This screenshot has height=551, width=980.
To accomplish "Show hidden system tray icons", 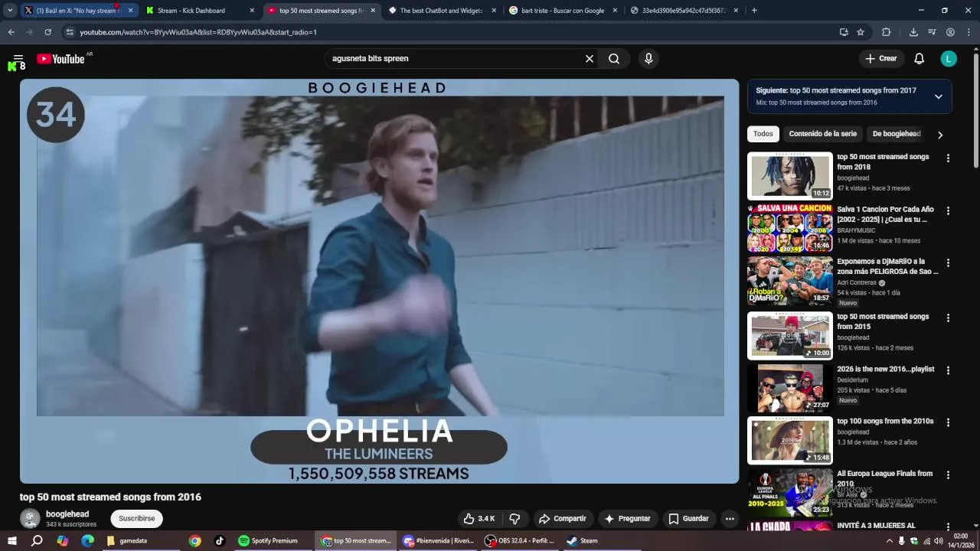I will (x=889, y=541).
